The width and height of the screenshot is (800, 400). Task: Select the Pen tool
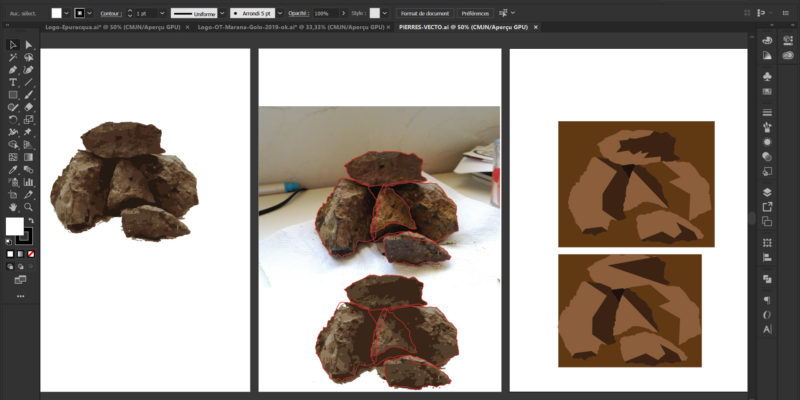pyautogui.click(x=13, y=70)
